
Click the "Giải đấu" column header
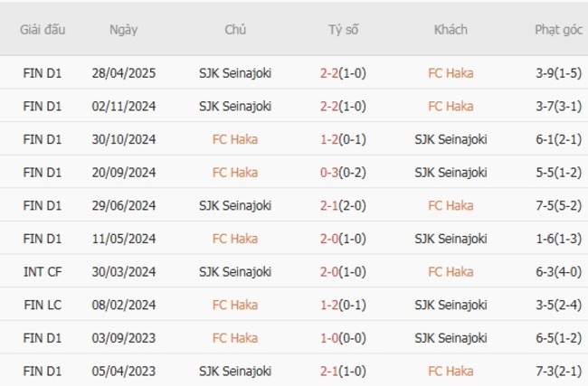[x=42, y=30]
